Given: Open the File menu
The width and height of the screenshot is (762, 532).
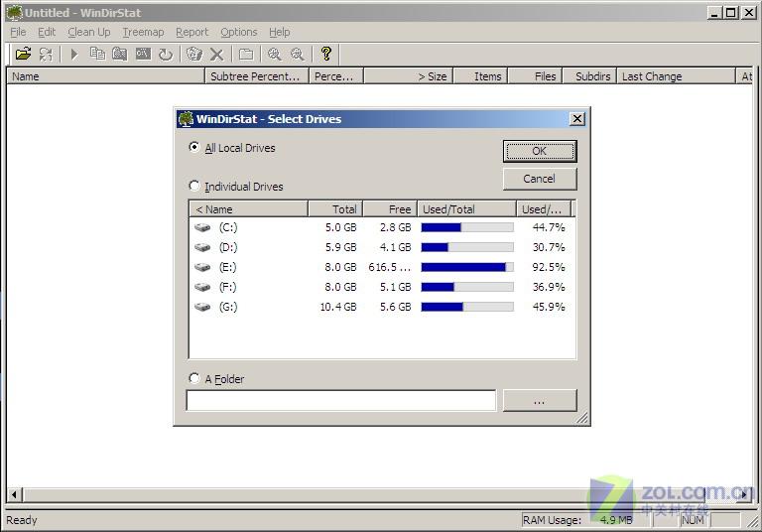Looking at the screenshot, I should click(x=18, y=32).
